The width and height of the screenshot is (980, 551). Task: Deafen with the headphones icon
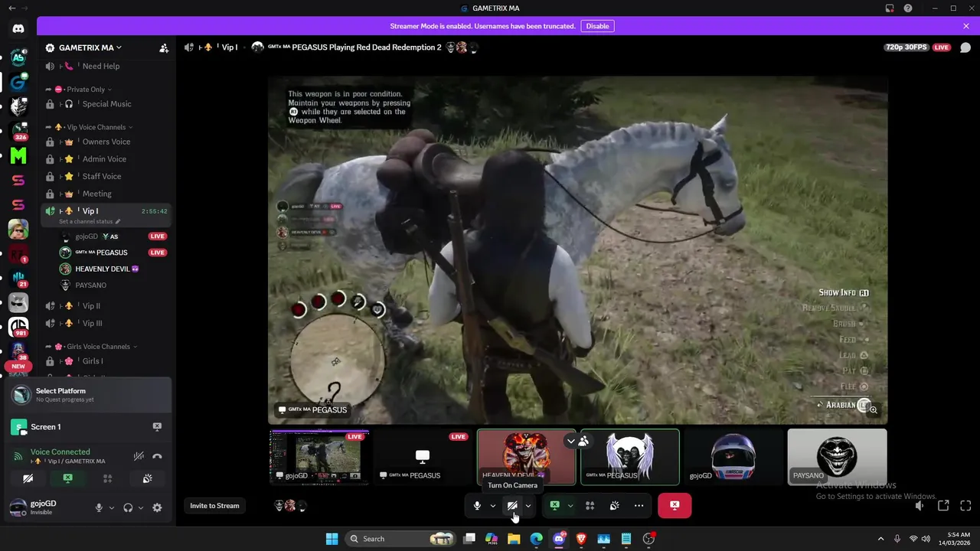(128, 507)
